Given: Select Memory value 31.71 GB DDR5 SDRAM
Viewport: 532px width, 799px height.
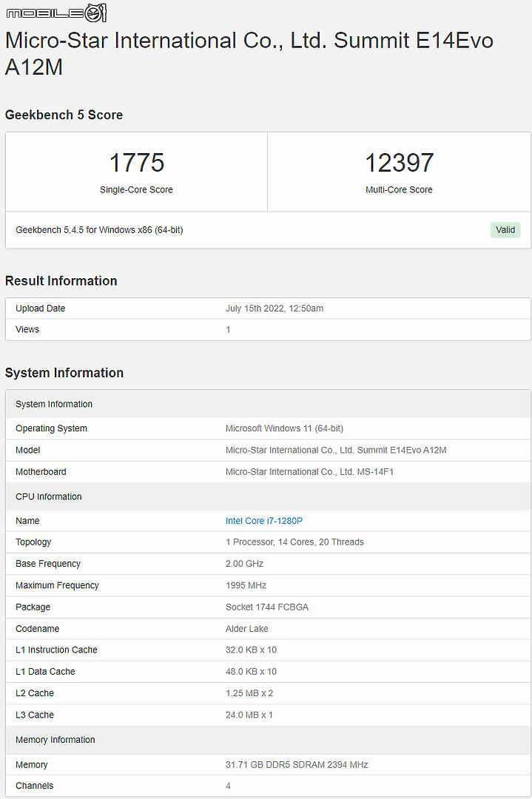Looking at the screenshot, I should [297, 765].
